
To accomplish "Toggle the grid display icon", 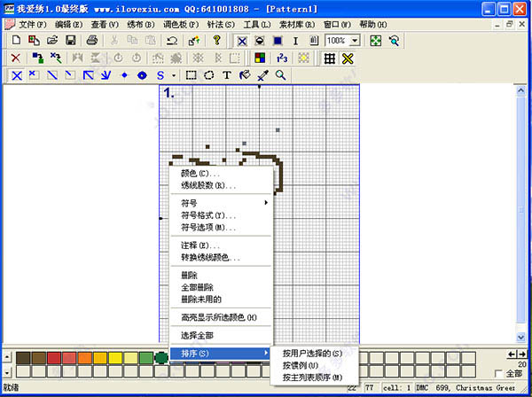I will 330,58.
